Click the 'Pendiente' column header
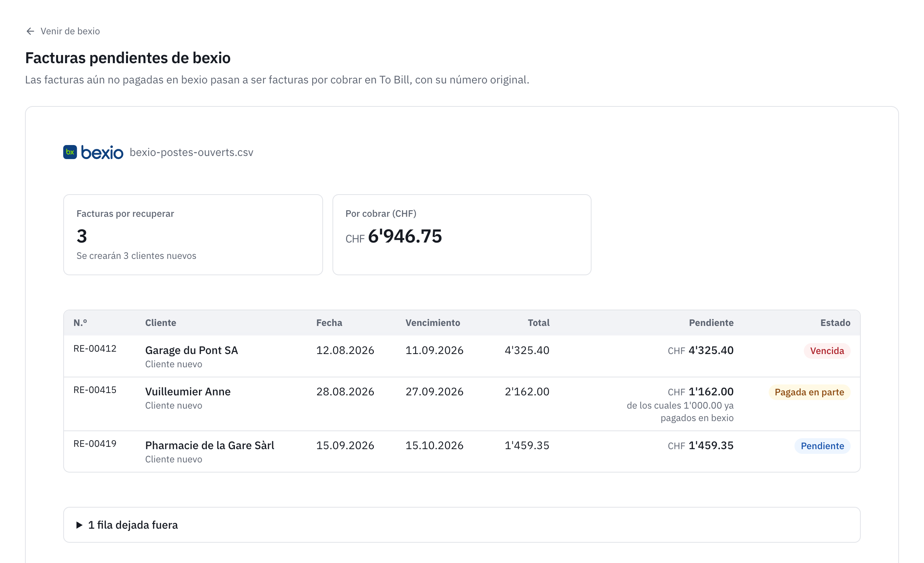924x563 pixels. click(x=711, y=323)
